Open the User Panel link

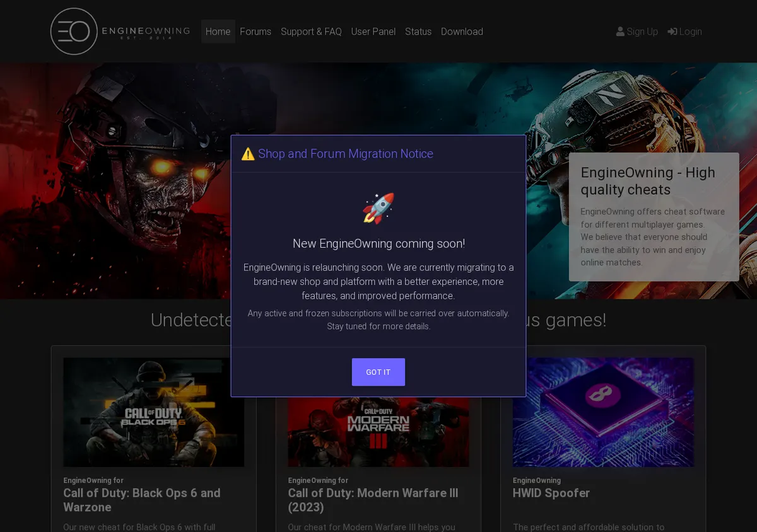pyautogui.click(x=373, y=32)
